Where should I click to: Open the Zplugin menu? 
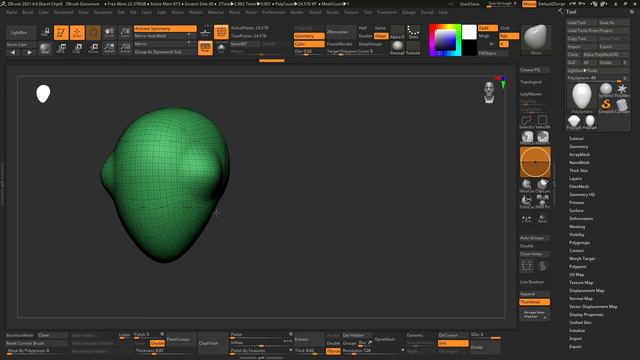409,13
